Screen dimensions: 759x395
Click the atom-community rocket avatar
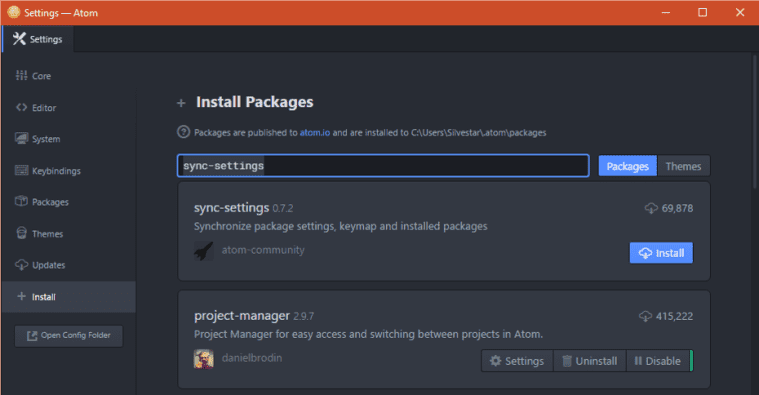coord(204,251)
